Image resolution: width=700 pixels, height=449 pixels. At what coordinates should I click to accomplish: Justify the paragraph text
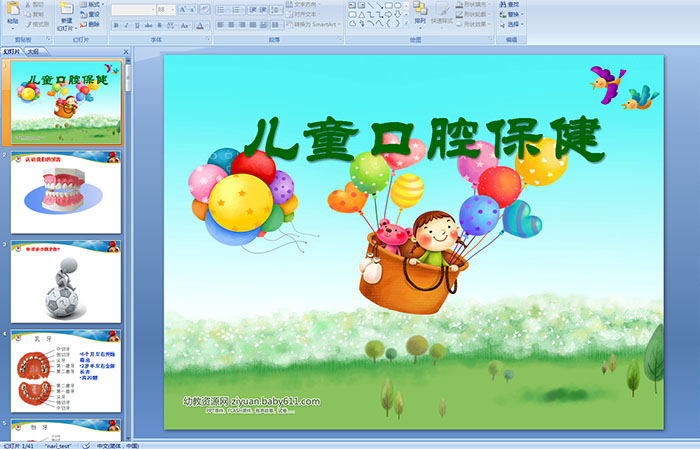point(253,25)
